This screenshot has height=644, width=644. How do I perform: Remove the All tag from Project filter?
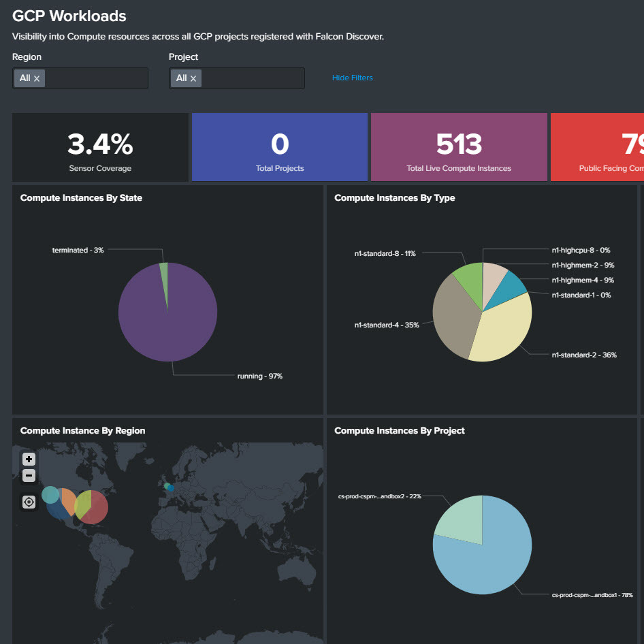[193, 78]
